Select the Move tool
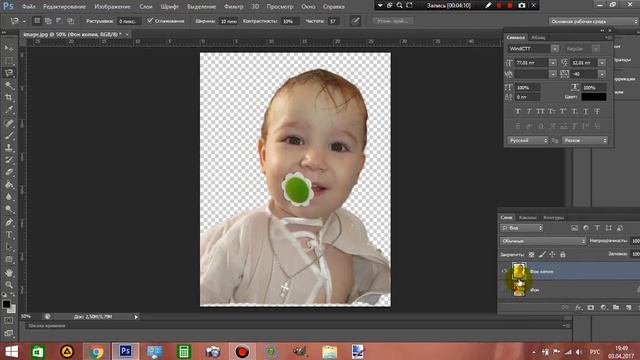This screenshot has height=360, width=640. click(x=9, y=48)
